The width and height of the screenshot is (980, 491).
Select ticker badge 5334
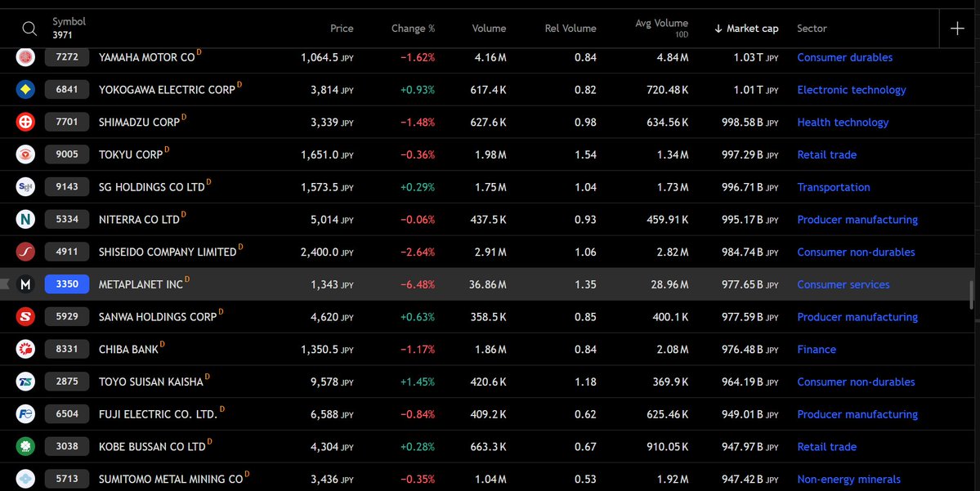coord(67,219)
